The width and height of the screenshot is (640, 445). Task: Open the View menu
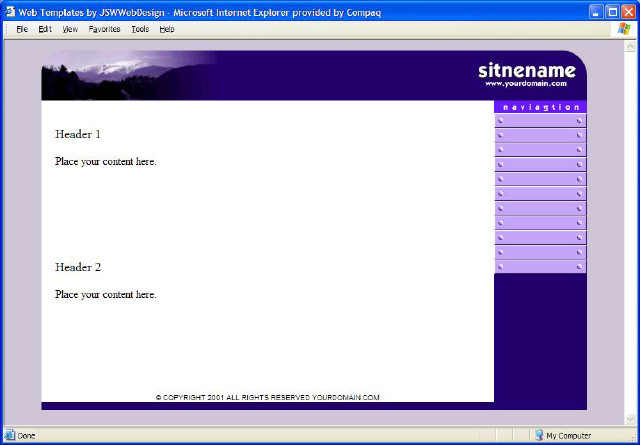tap(70, 29)
